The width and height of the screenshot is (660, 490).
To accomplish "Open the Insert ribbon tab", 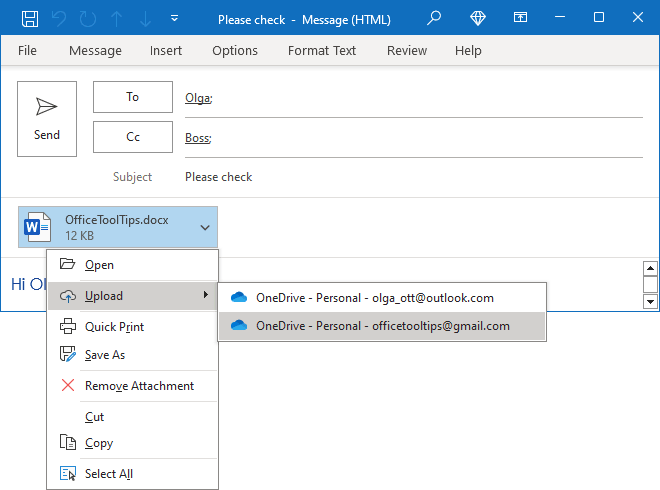I will coord(166,51).
